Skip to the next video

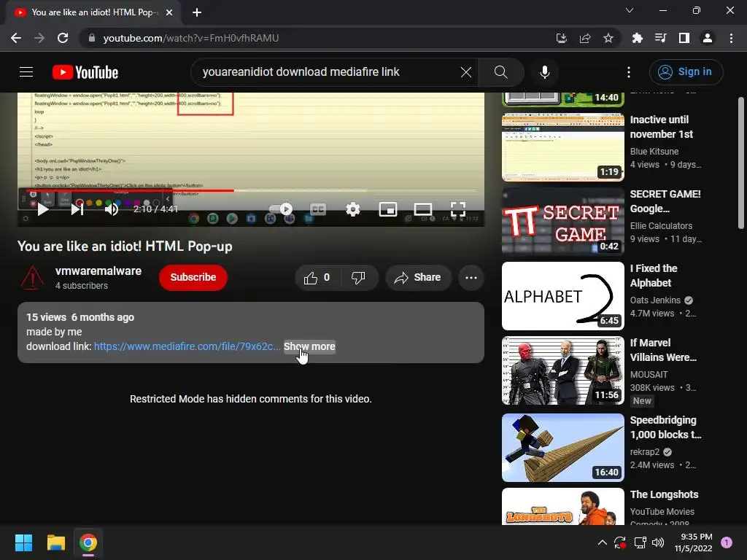click(x=77, y=209)
